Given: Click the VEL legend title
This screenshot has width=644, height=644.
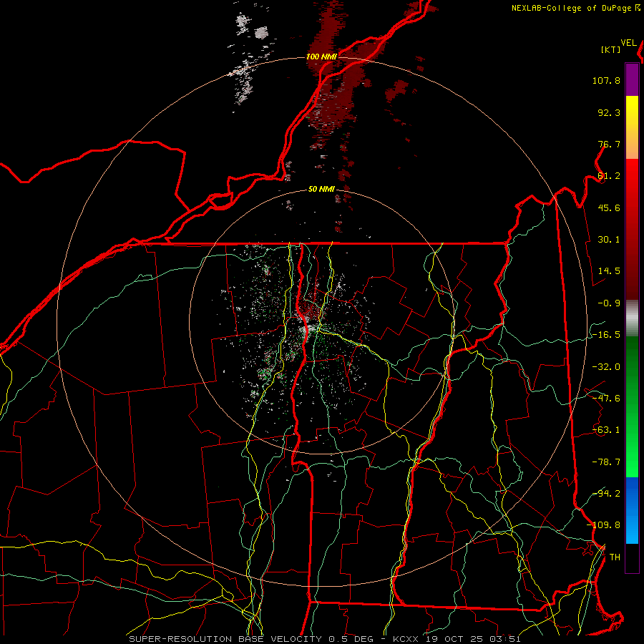Looking at the screenshot, I should [x=628, y=43].
